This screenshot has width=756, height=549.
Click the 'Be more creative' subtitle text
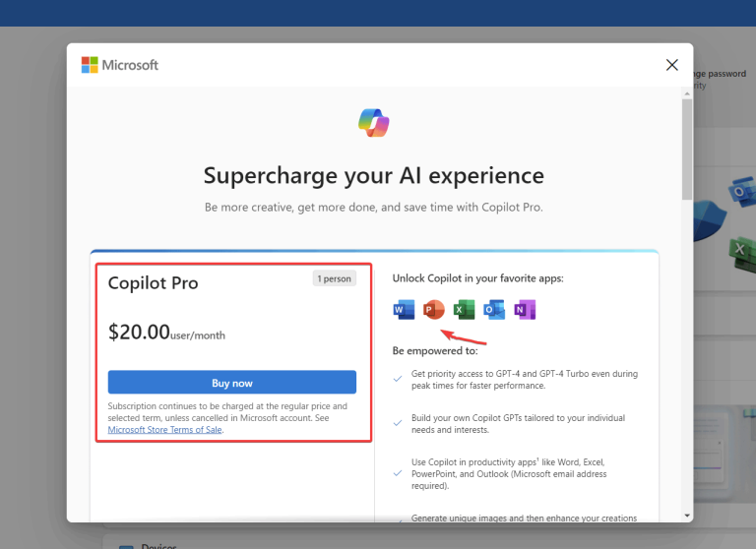pyautogui.click(x=374, y=208)
